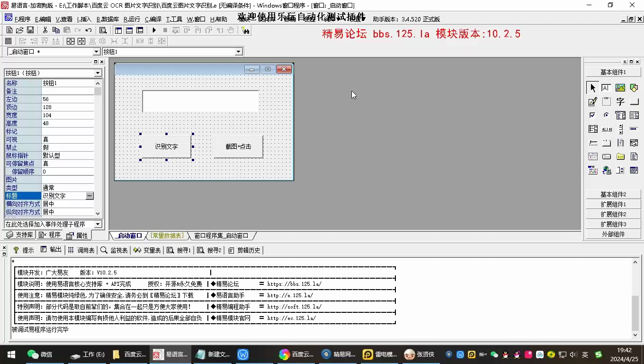Click the ellipsis button beside 标题 value

click(x=89, y=196)
